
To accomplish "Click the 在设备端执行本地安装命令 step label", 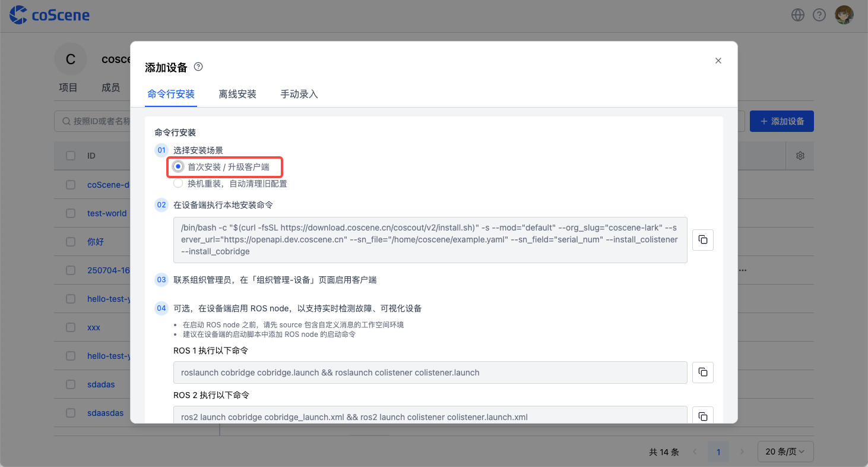I will click(x=223, y=205).
